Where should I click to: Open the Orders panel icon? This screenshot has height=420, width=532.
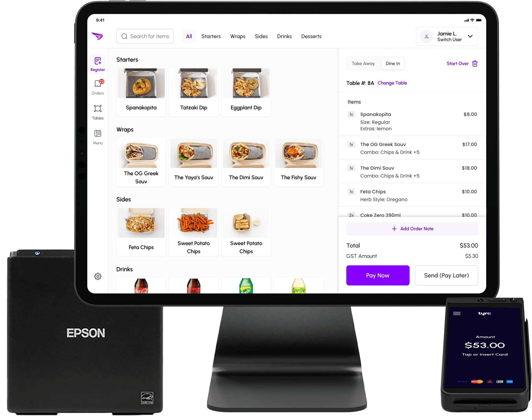[x=98, y=86]
